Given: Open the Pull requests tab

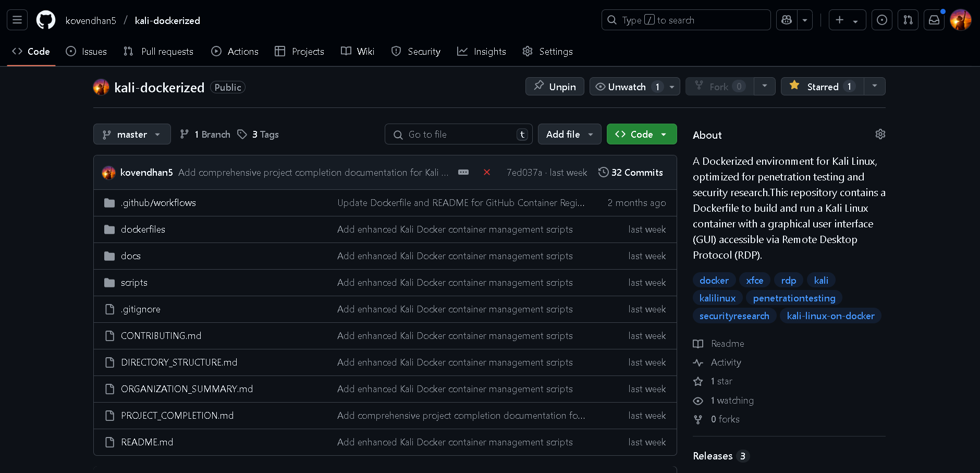Looking at the screenshot, I should (x=158, y=51).
